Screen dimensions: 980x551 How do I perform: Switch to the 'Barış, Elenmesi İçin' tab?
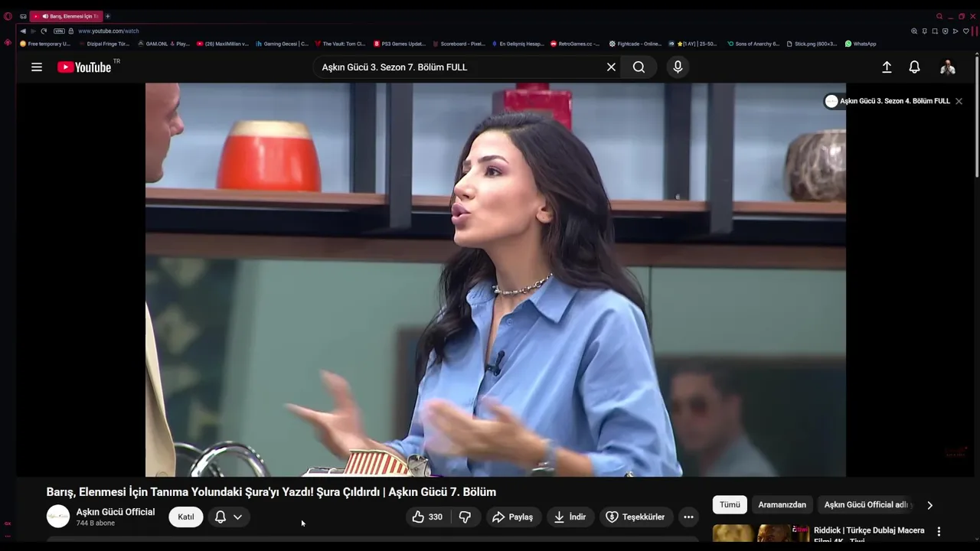67,16
